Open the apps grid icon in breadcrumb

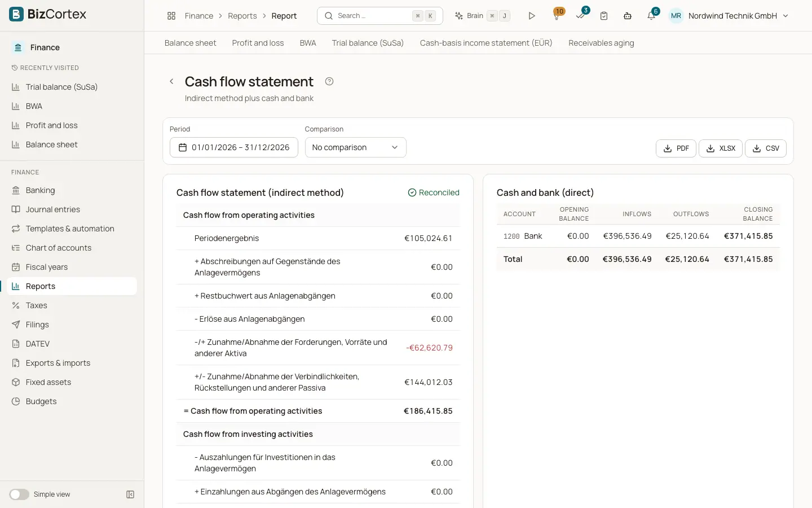pyautogui.click(x=171, y=16)
